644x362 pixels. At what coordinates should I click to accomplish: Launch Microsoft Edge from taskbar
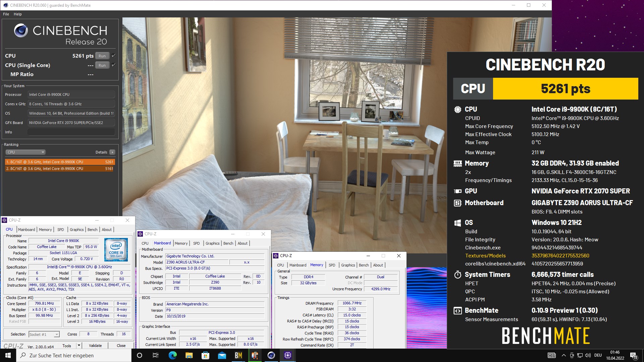(x=172, y=355)
